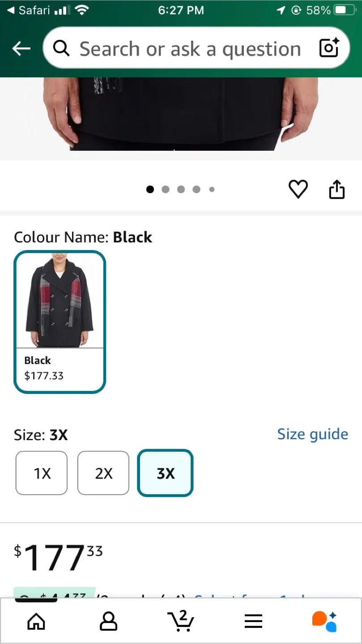Tap inside the search input field
The image size is (362, 644).
188,48
